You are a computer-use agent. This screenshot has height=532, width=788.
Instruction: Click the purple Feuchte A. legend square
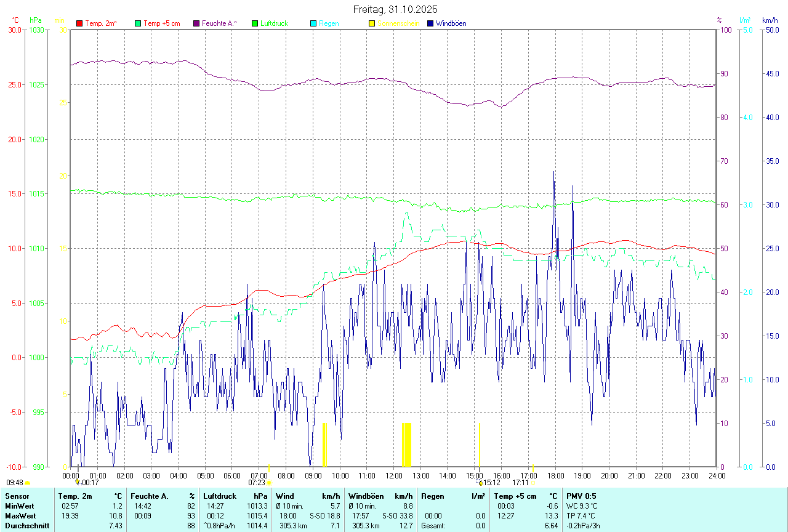click(196, 23)
